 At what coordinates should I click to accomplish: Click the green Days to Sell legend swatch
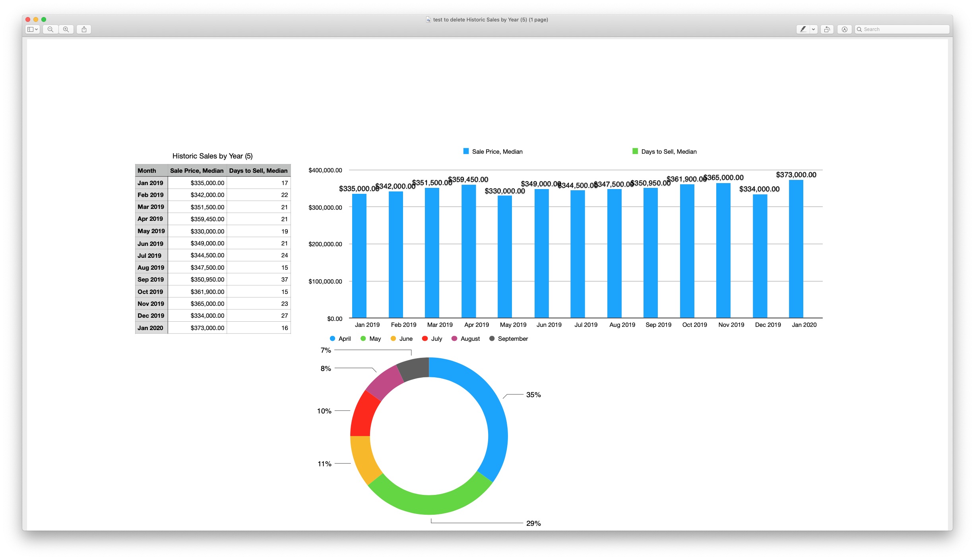(635, 151)
